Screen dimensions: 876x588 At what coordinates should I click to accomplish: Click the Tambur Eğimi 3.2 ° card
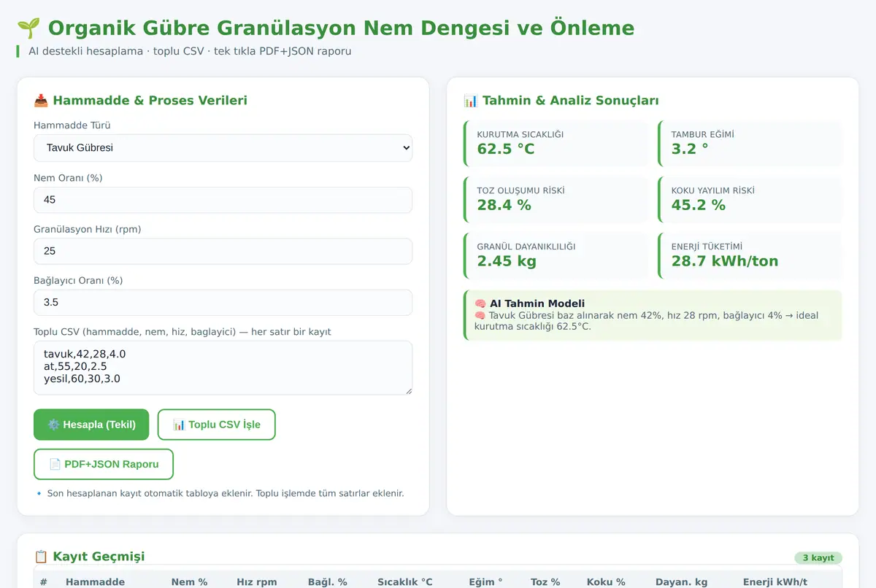click(750, 143)
